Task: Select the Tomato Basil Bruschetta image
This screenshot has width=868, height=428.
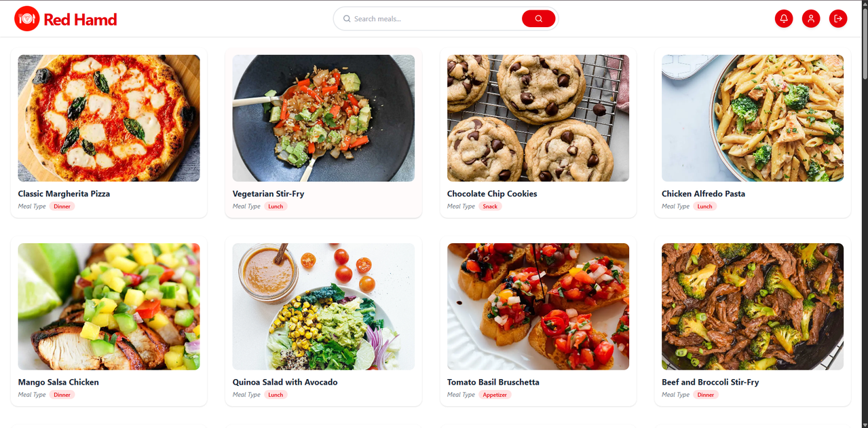Action: (538, 306)
